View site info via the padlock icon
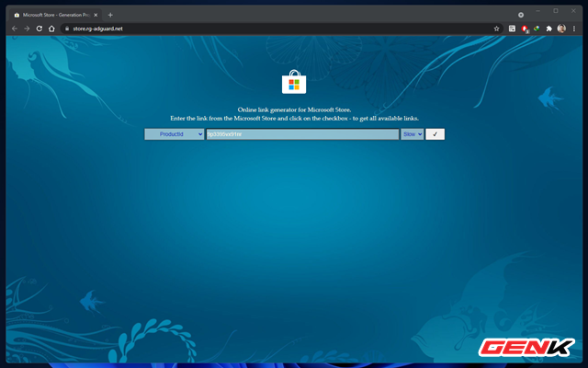Image resolution: width=588 pixels, height=368 pixels. (67, 29)
